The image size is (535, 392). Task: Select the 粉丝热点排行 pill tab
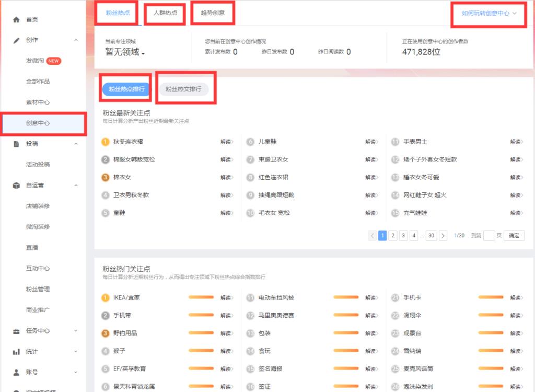coord(126,89)
